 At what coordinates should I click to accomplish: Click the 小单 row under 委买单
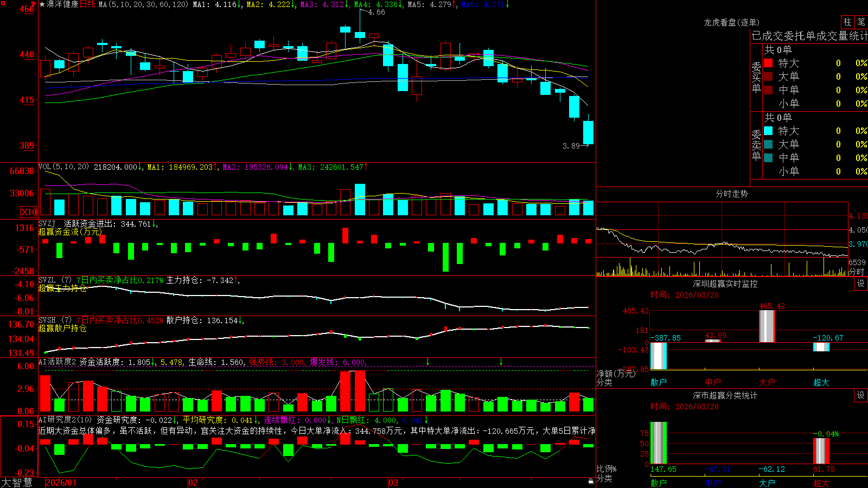(x=815, y=104)
